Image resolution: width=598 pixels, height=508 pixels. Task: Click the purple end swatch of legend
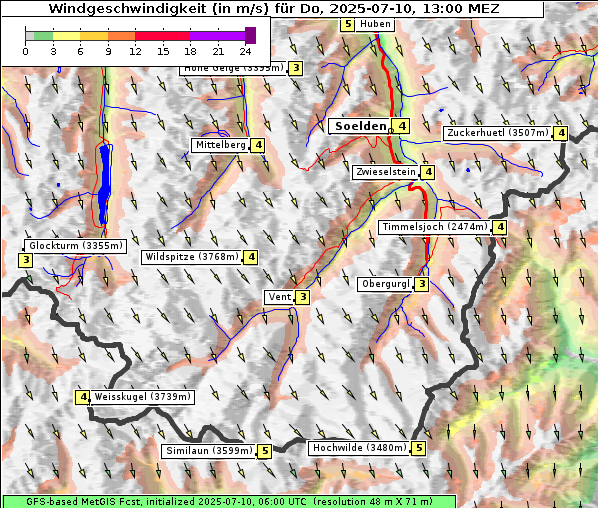(250, 35)
